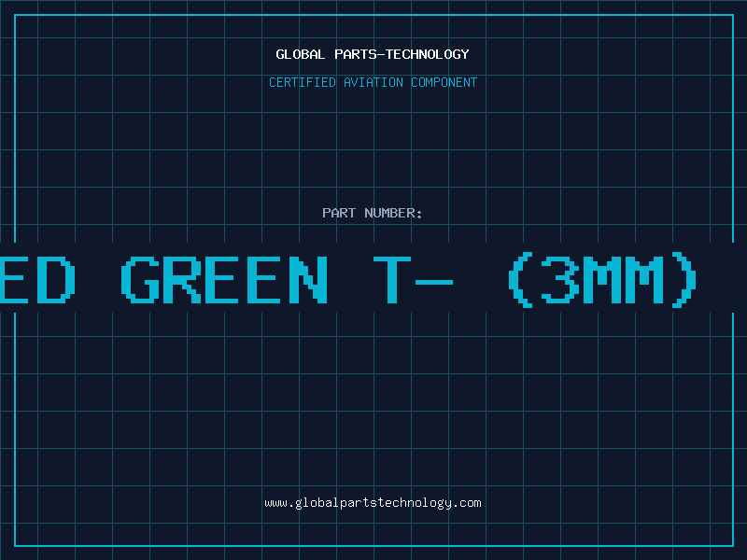Click the GLOBAL PARTS-TECHNOLOGY heading
Image resolution: width=747 pixels, height=560 pixels.
pyautogui.click(x=373, y=54)
